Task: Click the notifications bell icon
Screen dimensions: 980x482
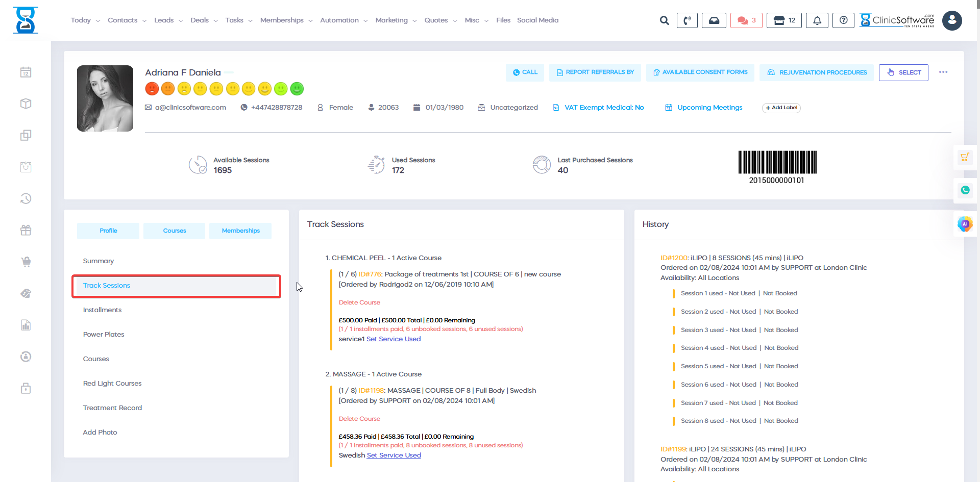Action: tap(817, 20)
